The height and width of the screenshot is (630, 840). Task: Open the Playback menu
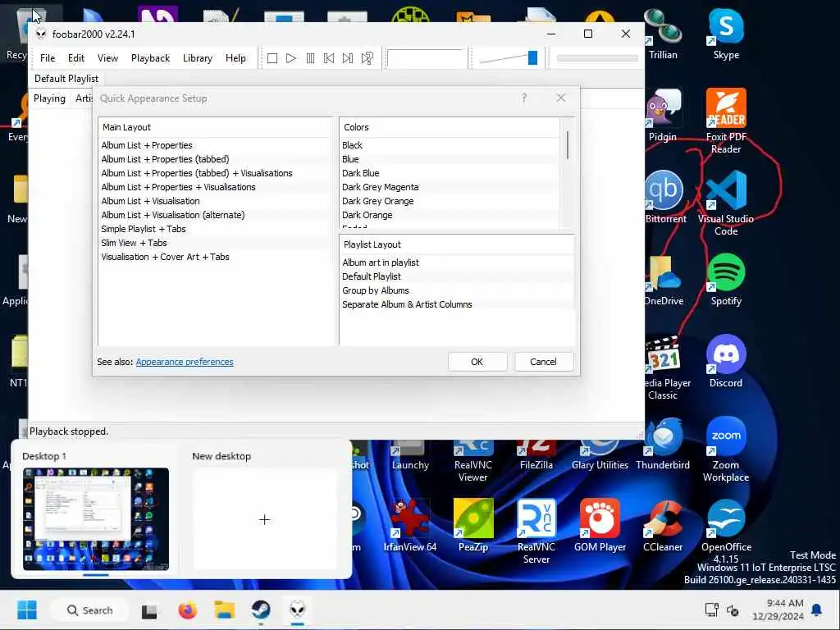[151, 58]
